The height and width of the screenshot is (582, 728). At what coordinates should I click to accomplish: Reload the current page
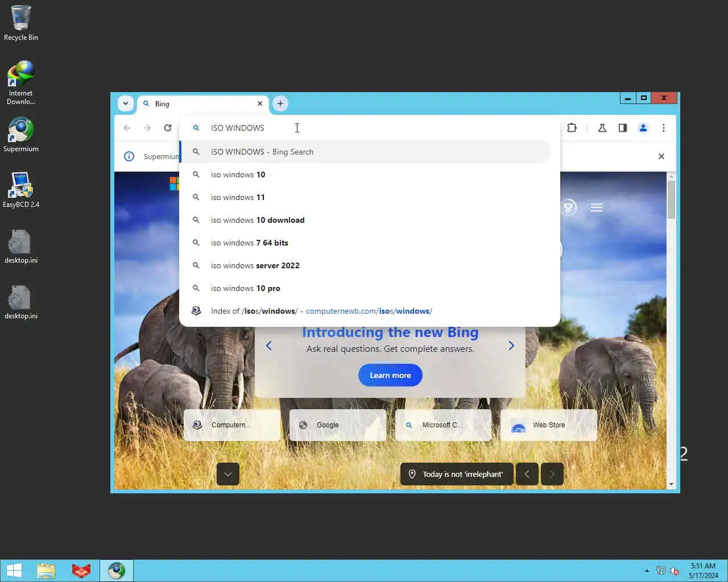point(168,128)
